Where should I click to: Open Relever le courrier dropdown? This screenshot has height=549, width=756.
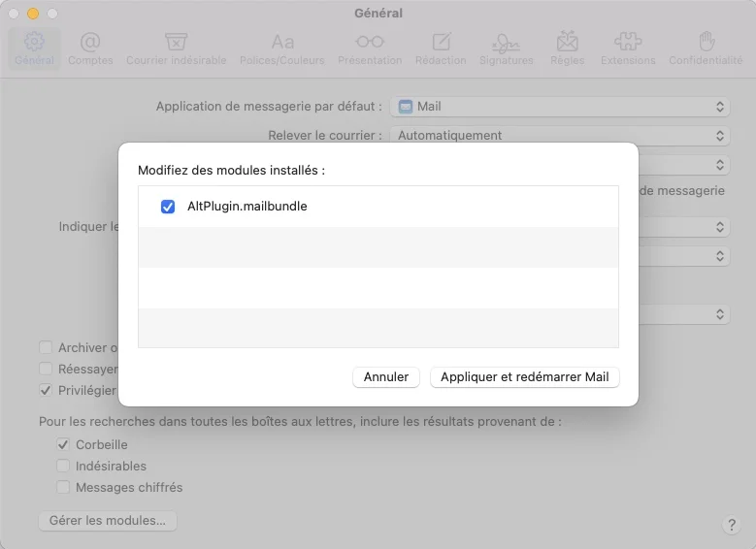560,136
